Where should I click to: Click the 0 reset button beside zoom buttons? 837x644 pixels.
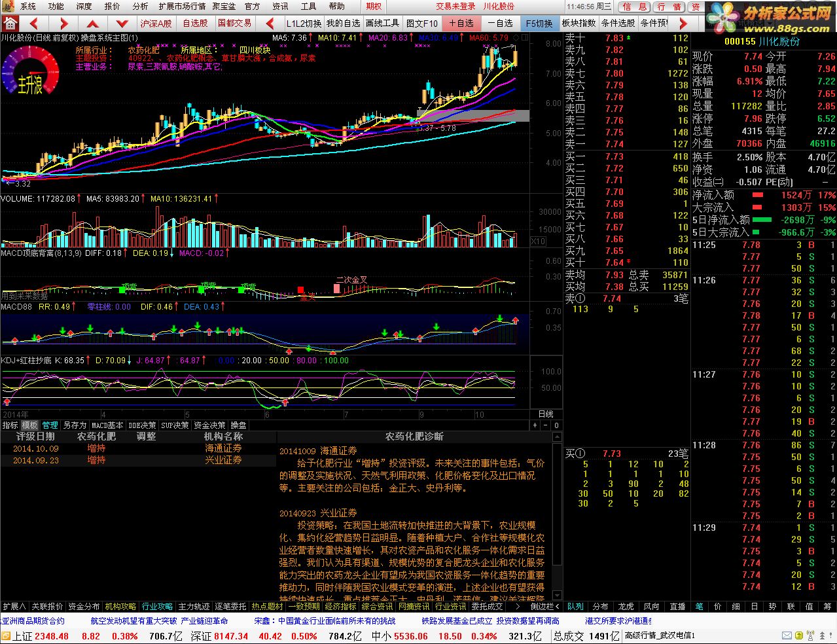click(556, 425)
